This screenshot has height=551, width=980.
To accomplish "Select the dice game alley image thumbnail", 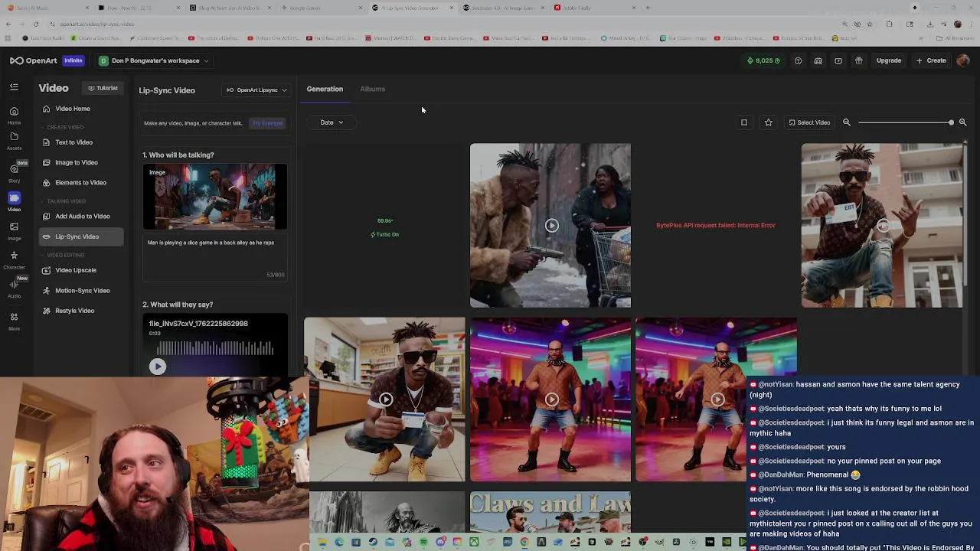I will pyautogui.click(x=215, y=197).
